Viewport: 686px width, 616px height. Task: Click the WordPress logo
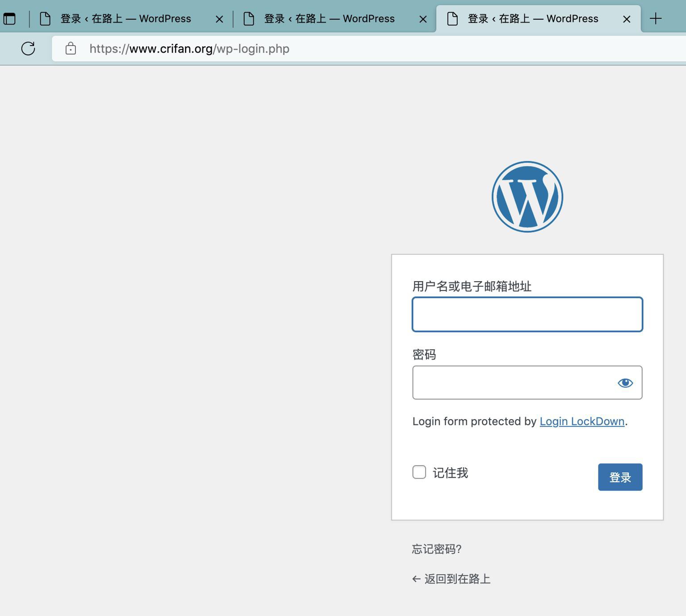coord(527,197)
